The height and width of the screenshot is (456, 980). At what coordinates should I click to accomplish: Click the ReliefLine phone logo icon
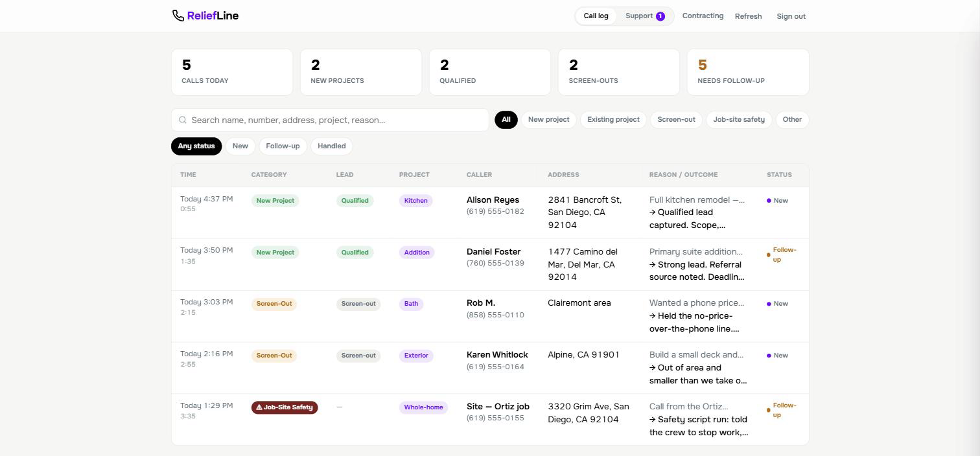(x=178, y=16)
